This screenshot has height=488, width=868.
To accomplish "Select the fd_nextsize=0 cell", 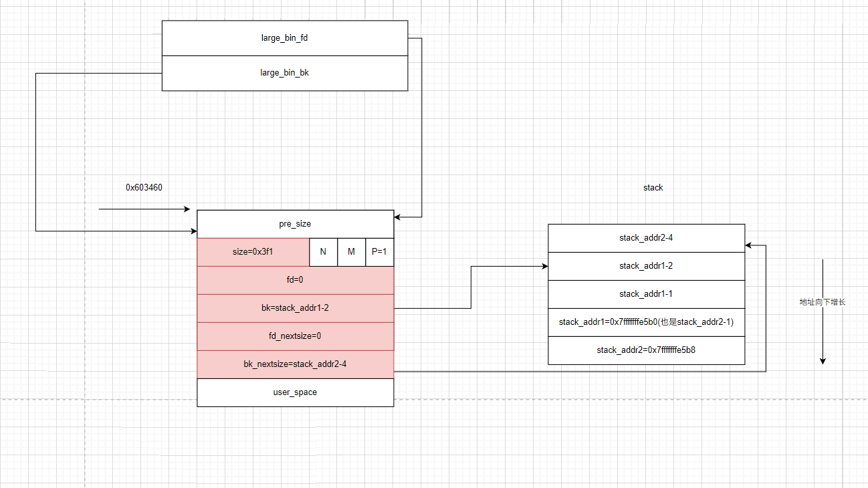I will 295,336.
